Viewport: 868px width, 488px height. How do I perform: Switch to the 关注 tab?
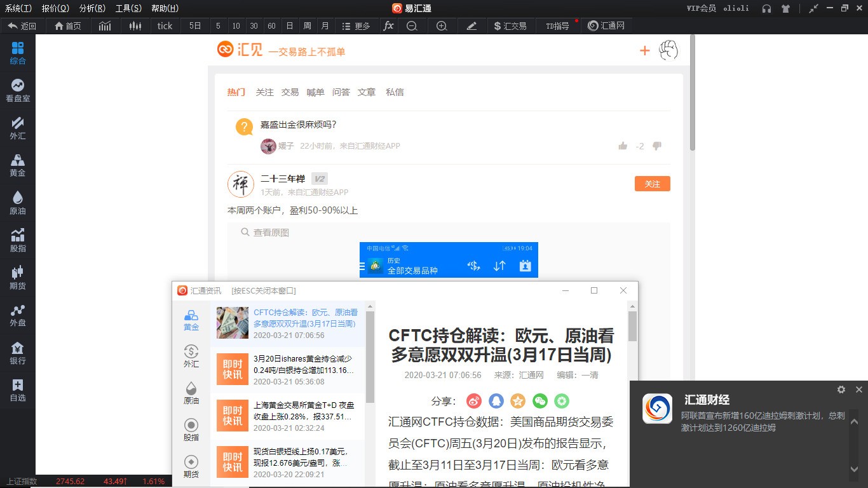tap(264, 92)
